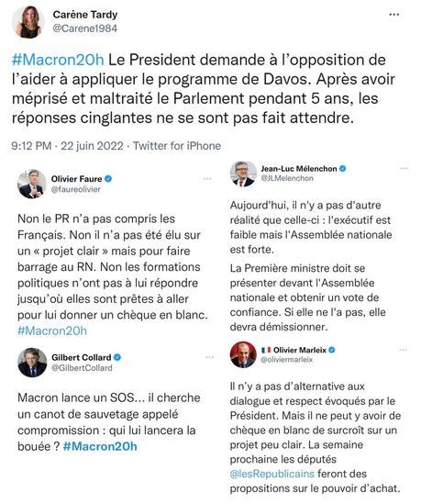This screenshot has width=421, height=504.
Task: Click the @Carene1984 handle
Action: tap(84, 28)
